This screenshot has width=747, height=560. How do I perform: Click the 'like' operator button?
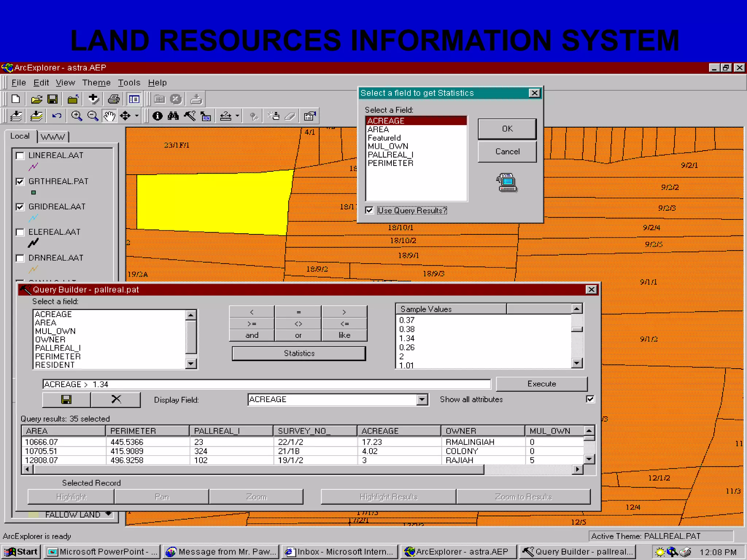coord(344,335)
